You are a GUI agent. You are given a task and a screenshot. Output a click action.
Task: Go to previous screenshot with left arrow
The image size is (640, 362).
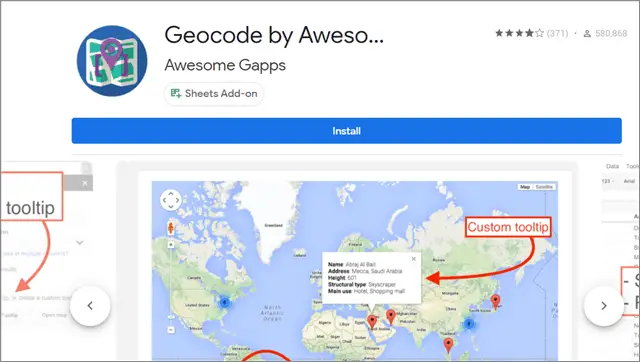[90, 306]
